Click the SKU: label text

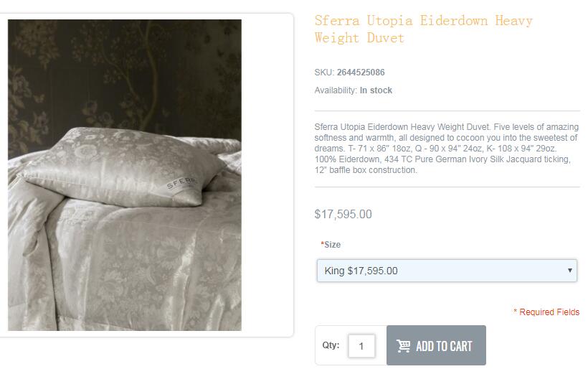[324, 72]
